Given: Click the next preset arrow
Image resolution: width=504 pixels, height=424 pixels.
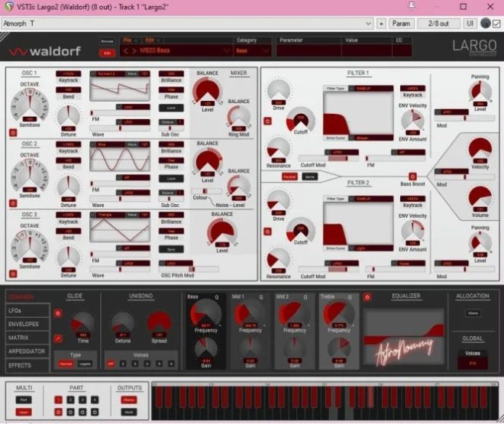Looking at the screenshot, I should [134, 50].
